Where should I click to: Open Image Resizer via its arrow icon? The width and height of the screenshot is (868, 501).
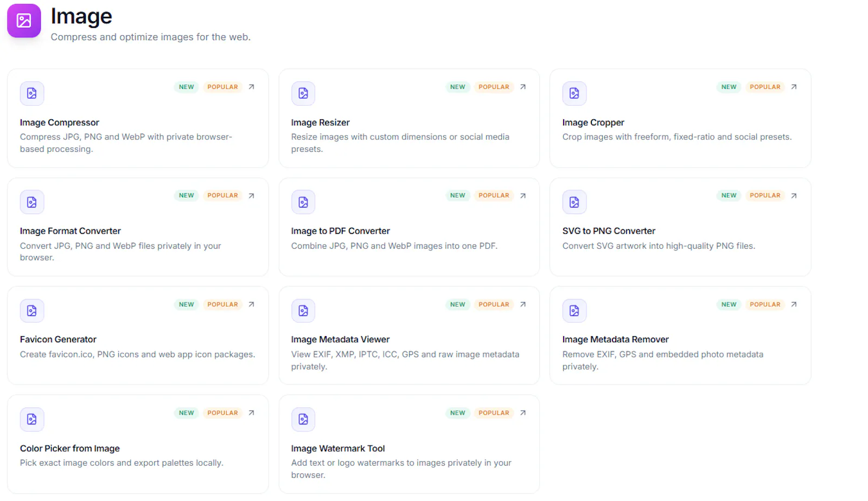(x=523, y=87)
